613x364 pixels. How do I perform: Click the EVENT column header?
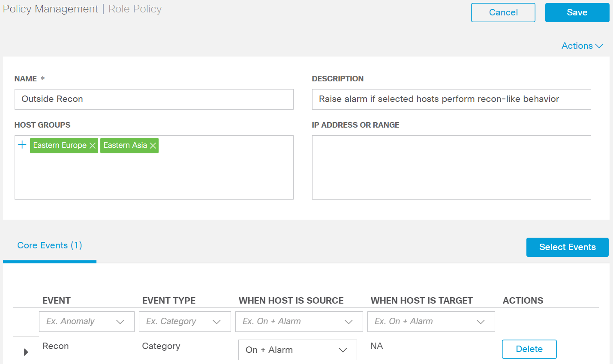[57, 301]
